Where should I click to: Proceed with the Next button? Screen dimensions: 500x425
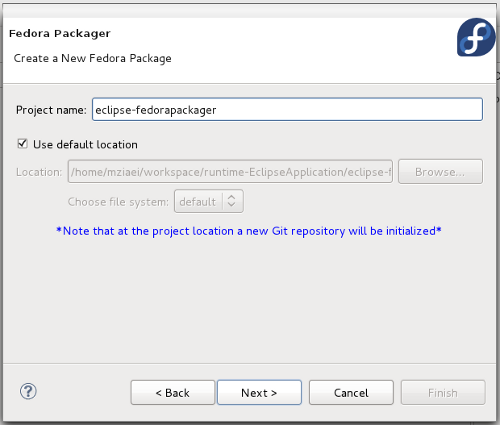[259, 393]
